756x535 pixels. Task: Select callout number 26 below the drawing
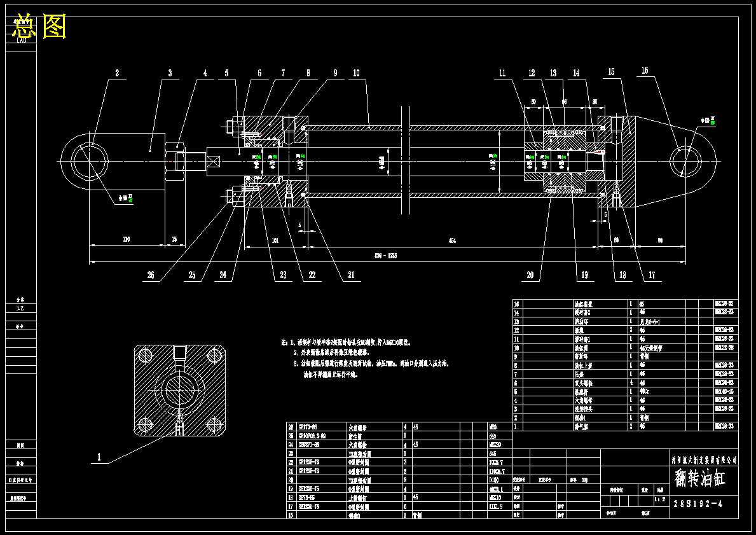coord(151,275)
